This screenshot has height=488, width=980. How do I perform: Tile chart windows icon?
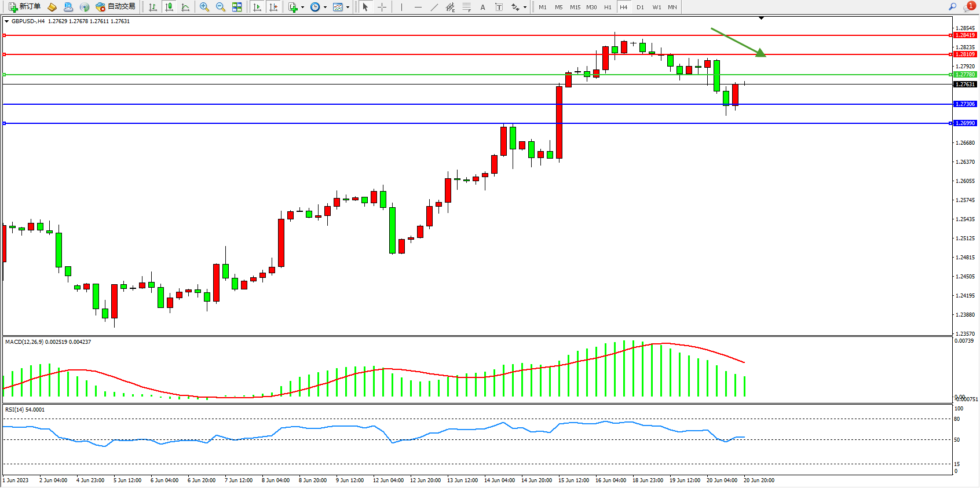pyautogui.click(x=237, y=7)
